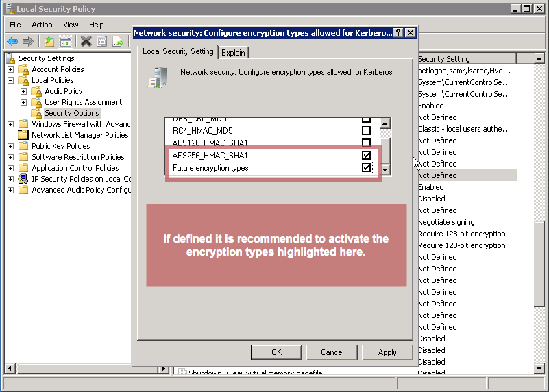Expand IP Security Policies node
The image size is (549, 392).
(10, 179)
